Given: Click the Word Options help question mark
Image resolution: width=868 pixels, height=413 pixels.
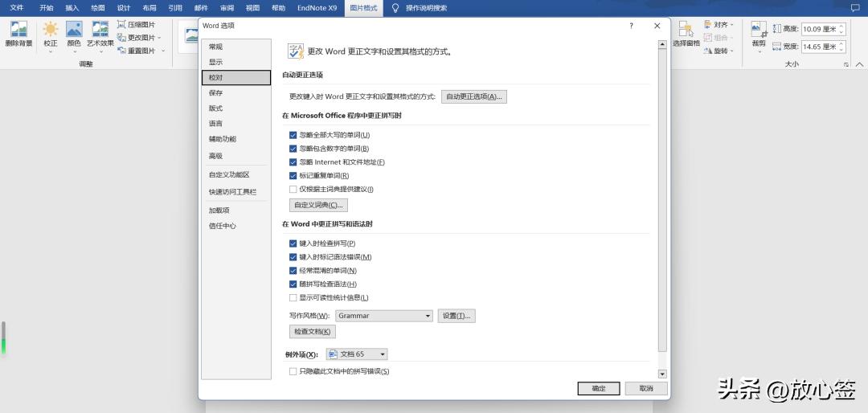Looking at the screenshot, I should pos(632,26).
